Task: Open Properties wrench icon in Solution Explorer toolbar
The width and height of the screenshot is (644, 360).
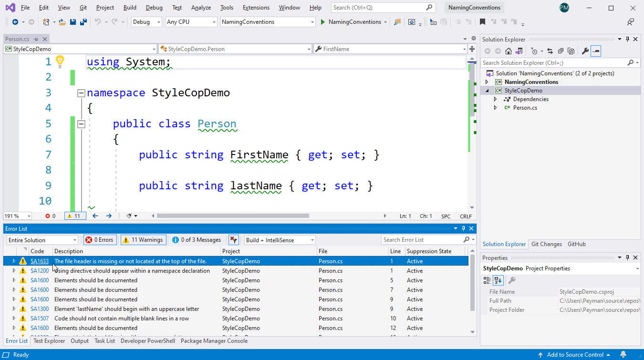Action: pos(585,51)
